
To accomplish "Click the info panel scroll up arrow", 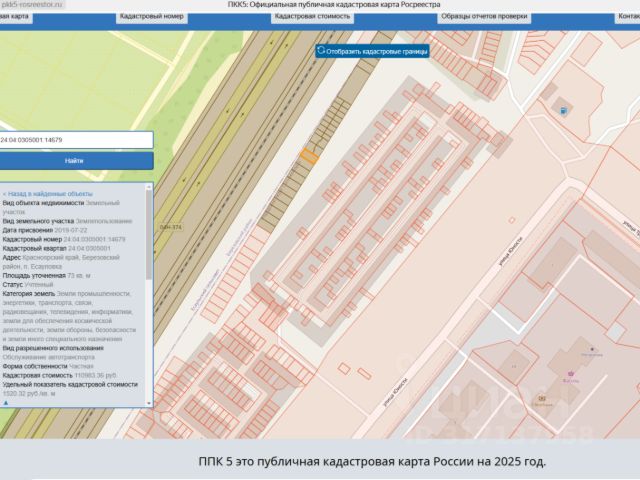I will [x=149, y=187].
